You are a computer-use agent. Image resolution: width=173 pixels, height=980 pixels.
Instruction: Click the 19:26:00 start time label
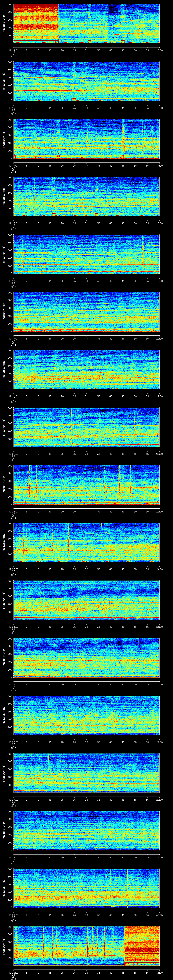13,742
